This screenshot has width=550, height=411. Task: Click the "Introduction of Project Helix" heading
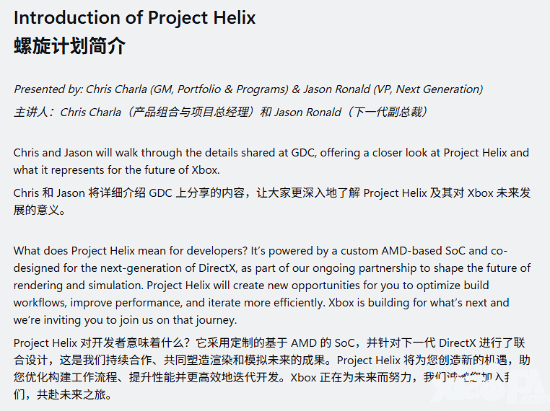click(x=135, y=18)
